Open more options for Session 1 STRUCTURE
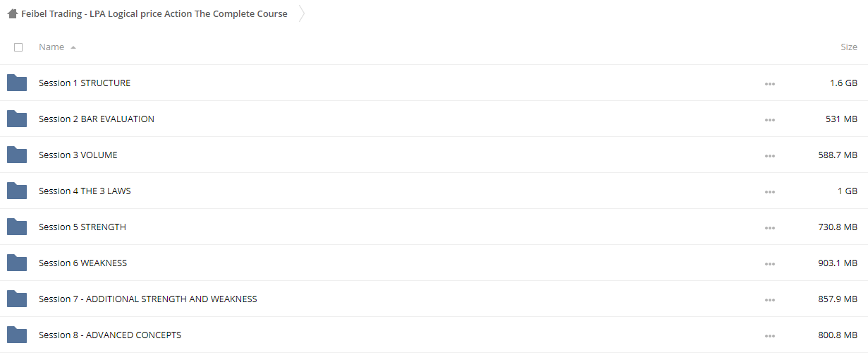This screenshot has height=353, width=868. point(769,83)
